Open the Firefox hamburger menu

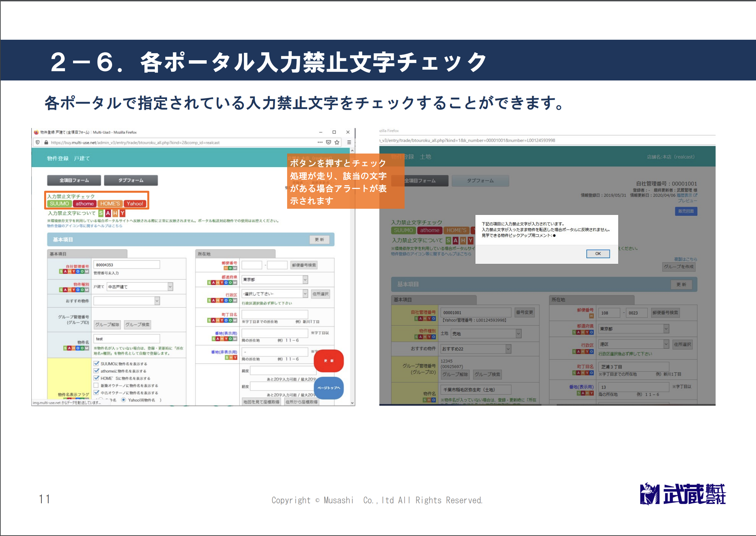point(349,142)
